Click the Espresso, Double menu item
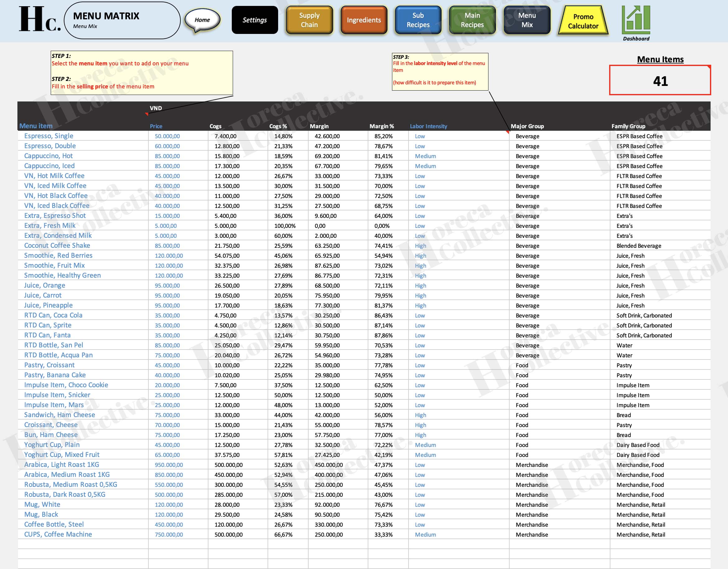 pos(50,146)
